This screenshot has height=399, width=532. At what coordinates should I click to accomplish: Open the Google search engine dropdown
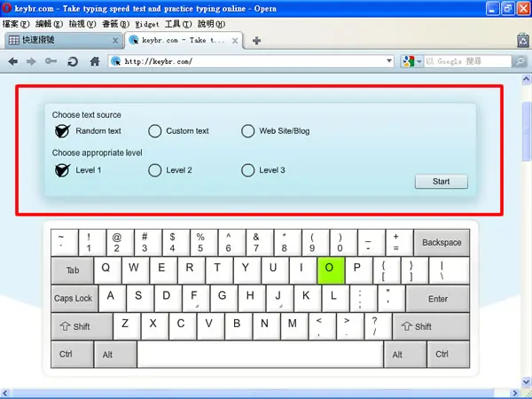412,61
